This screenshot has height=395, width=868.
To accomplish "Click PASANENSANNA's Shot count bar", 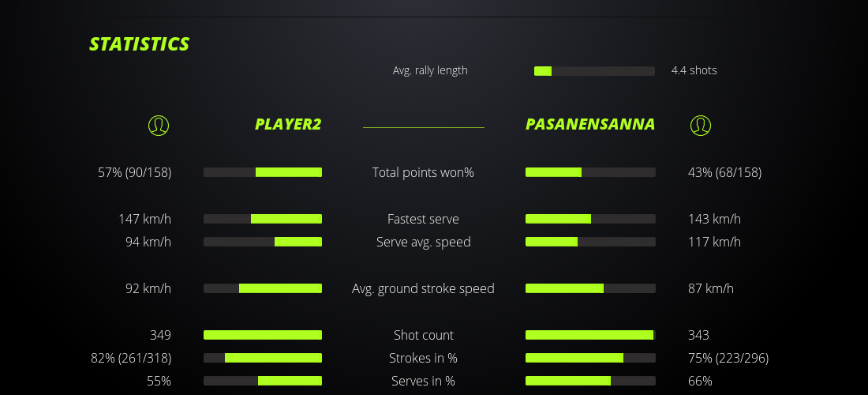I will pos(590,335).
